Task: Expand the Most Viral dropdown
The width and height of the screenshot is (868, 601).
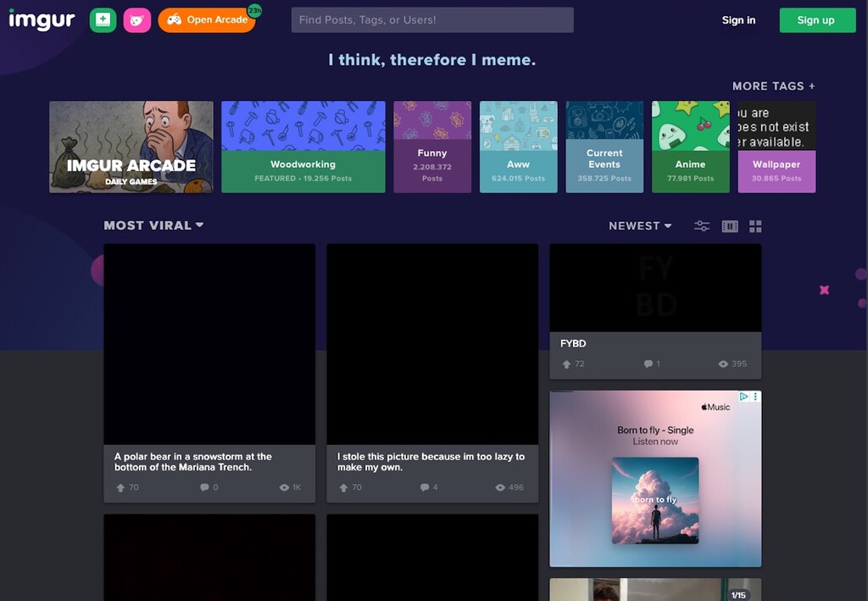Action: (153, 225)
